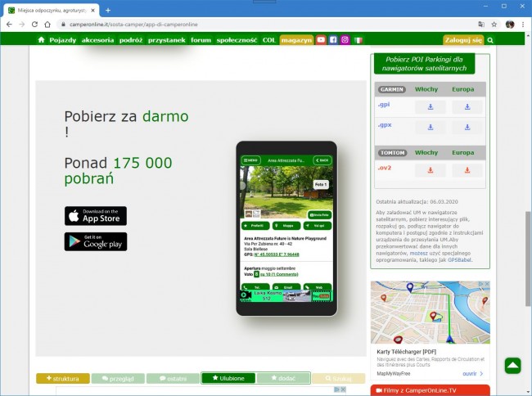Image resolution: width=532 pixels, height=396 pixels.
Task: Click the ostatni button
Action: point(173,378)
